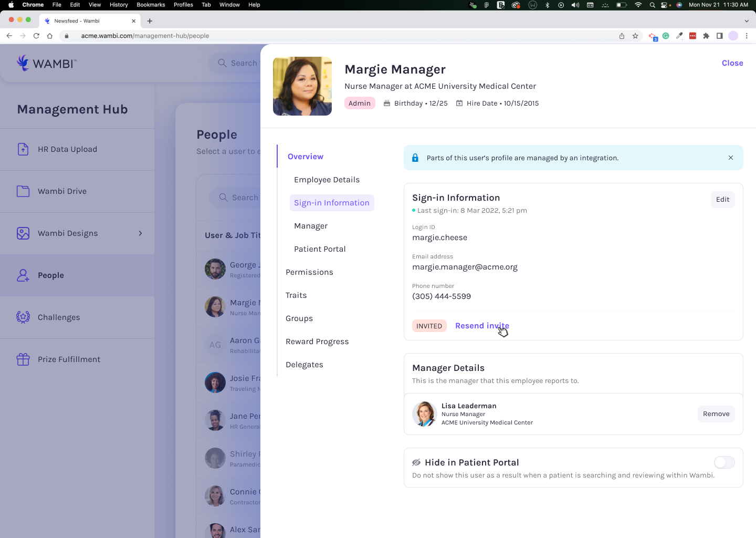Open the Delegates section
Image resolution: width=756 pixels, height=538 pixels.
pyautogui.click(x=304, y=365)
